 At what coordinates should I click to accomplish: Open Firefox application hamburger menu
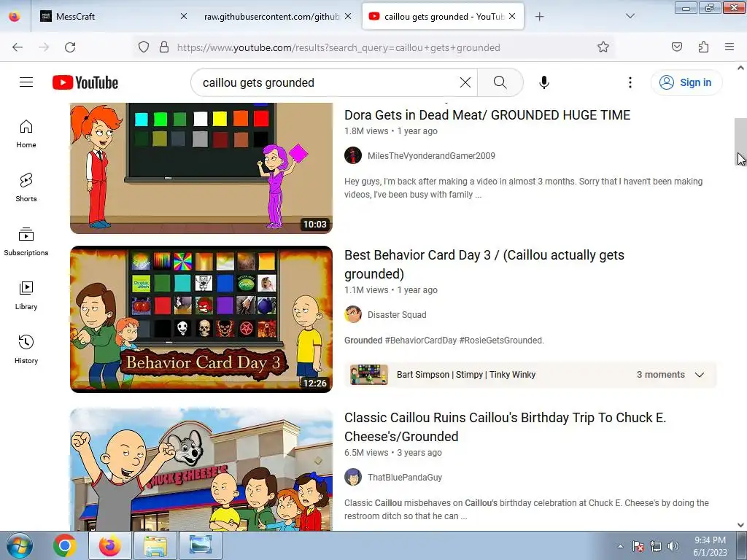pos(729,47)
